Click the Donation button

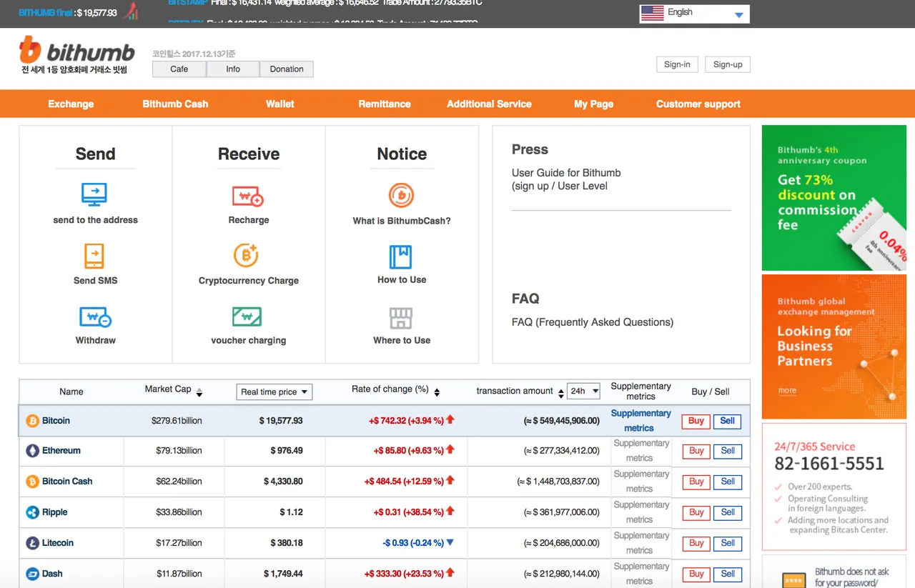287,69
